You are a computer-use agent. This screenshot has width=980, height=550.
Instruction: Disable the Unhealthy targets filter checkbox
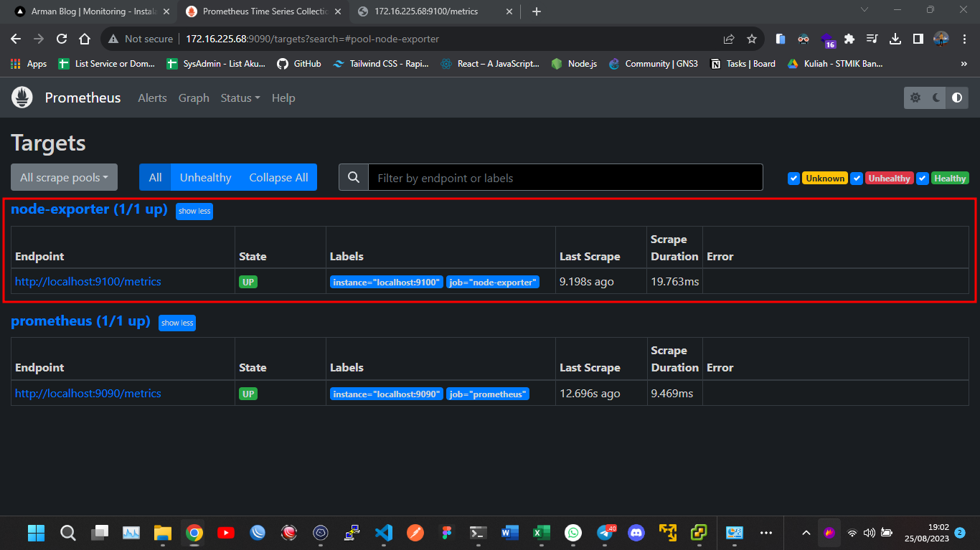(857, 178)
